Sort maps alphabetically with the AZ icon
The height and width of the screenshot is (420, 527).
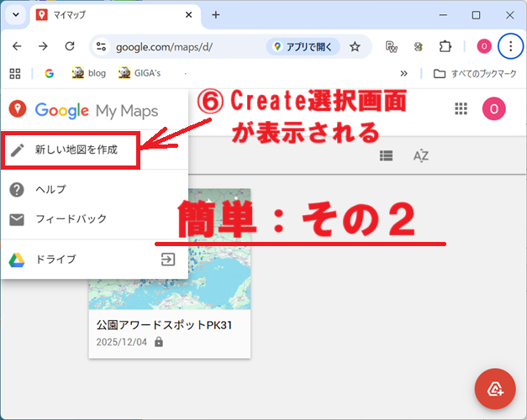tap(421, 155)
